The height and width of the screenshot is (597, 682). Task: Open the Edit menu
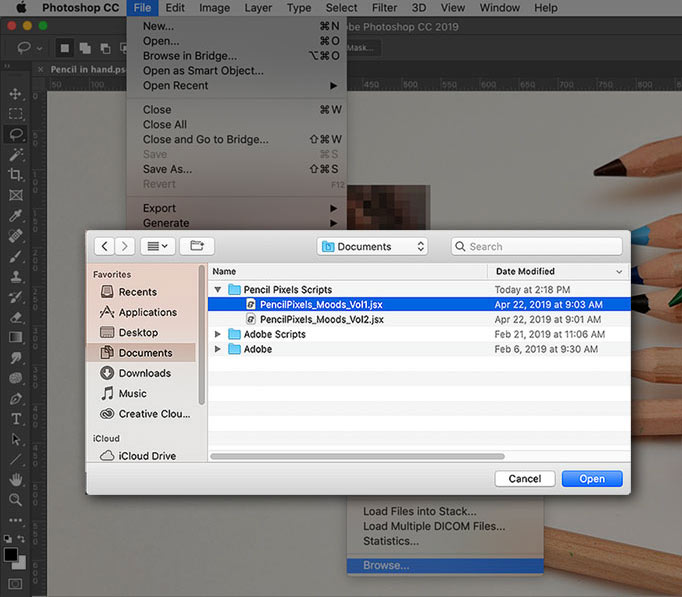(175, 8)
